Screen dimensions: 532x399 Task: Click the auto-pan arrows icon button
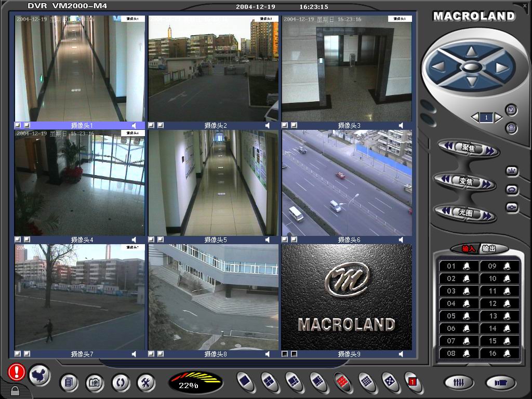coord(512,207)
